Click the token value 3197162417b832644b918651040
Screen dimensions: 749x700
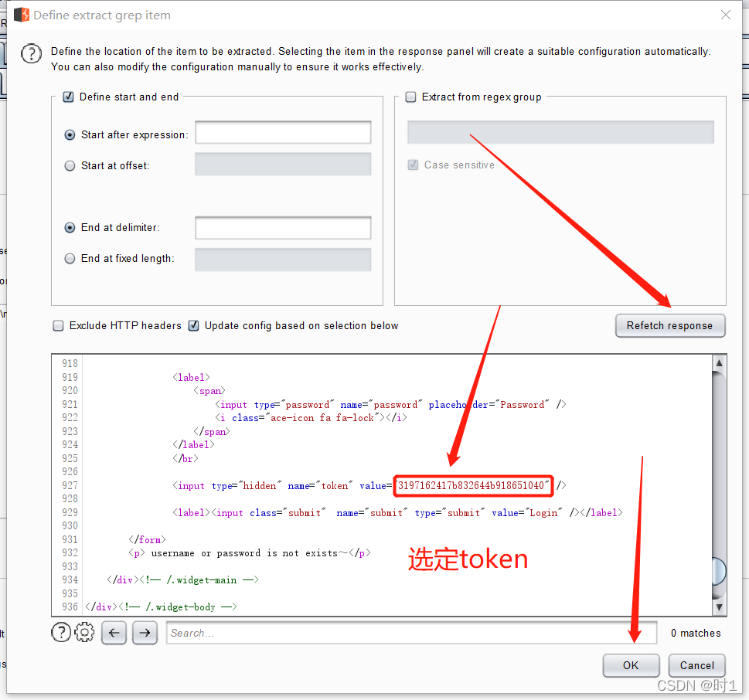point(471,486)
